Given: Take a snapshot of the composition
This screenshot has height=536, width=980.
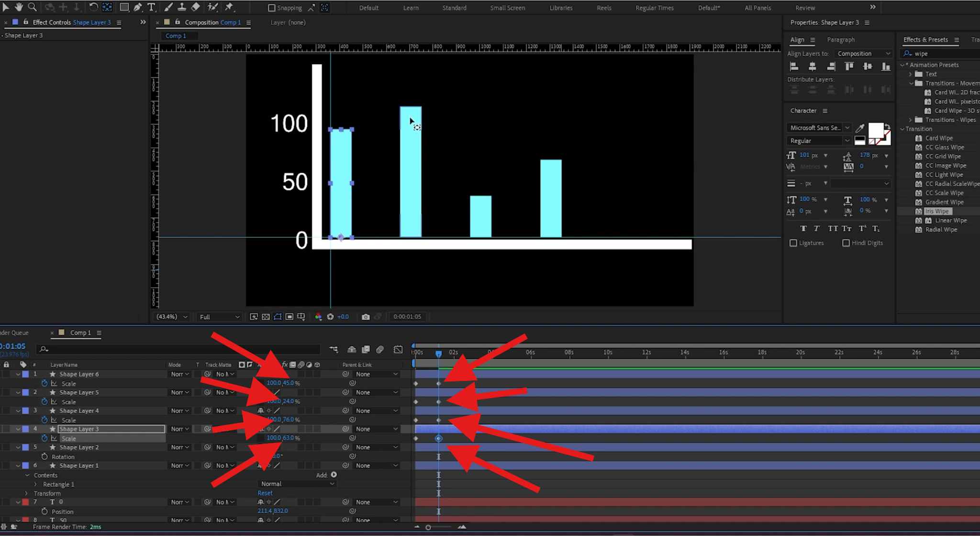Looking at the screenshot, I should pyautogui.click(x=366, y=316).
